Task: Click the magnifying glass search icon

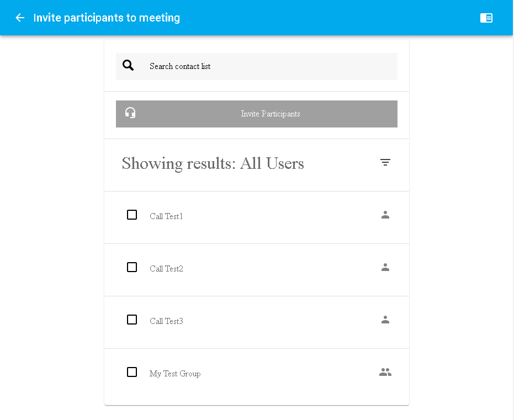Action: [x=128, y=65]
